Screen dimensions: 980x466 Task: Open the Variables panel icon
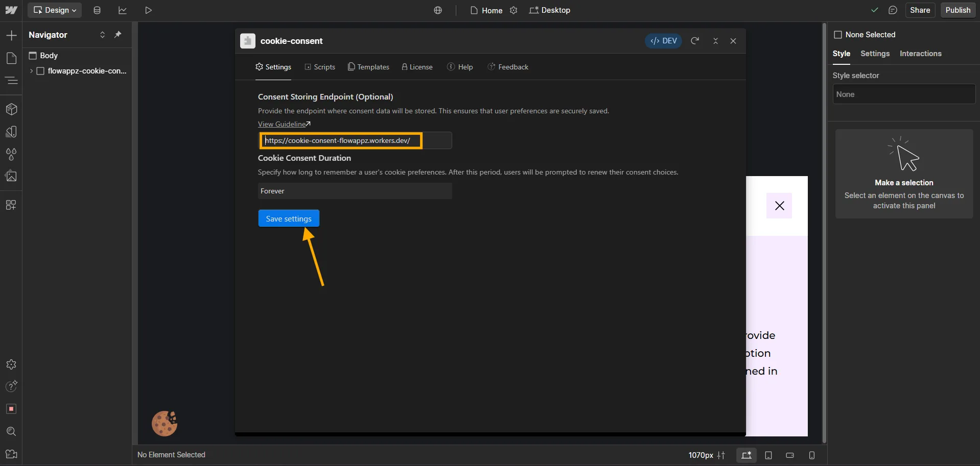[11, 132]
